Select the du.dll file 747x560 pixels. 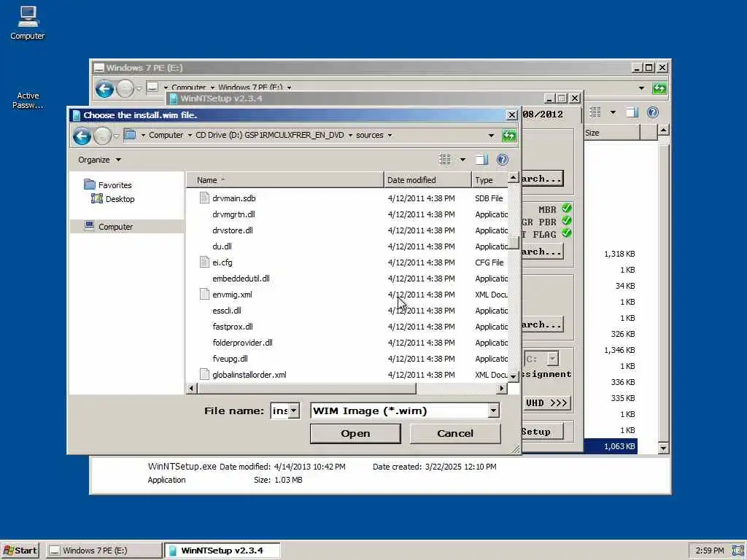[x=222, y=246]
